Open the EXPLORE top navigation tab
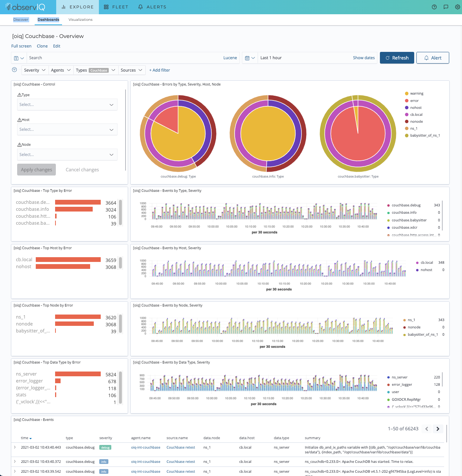Image resolution: width=462 pixels, height=476 pixels. click(x=77, y=7)
